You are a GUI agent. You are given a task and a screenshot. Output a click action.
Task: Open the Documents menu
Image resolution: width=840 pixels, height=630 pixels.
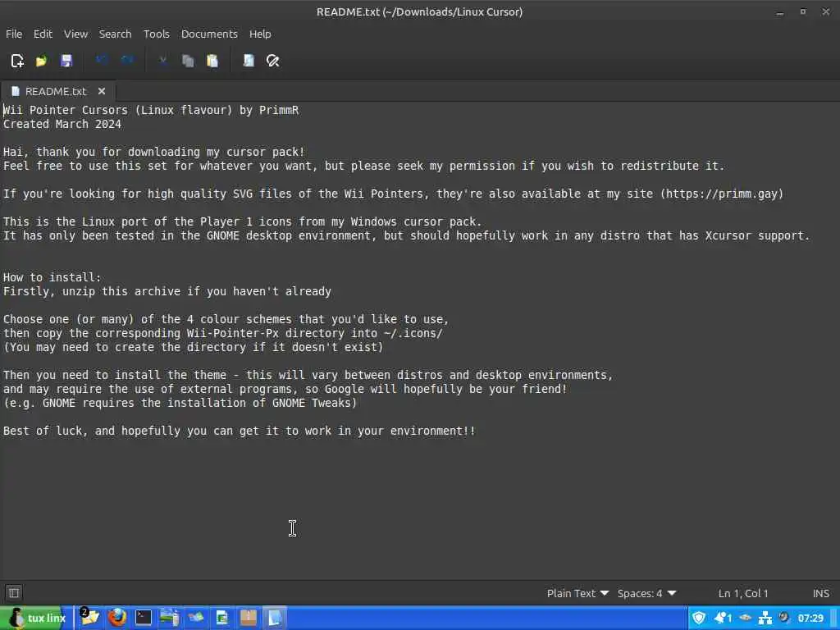(x=209, y=34)
